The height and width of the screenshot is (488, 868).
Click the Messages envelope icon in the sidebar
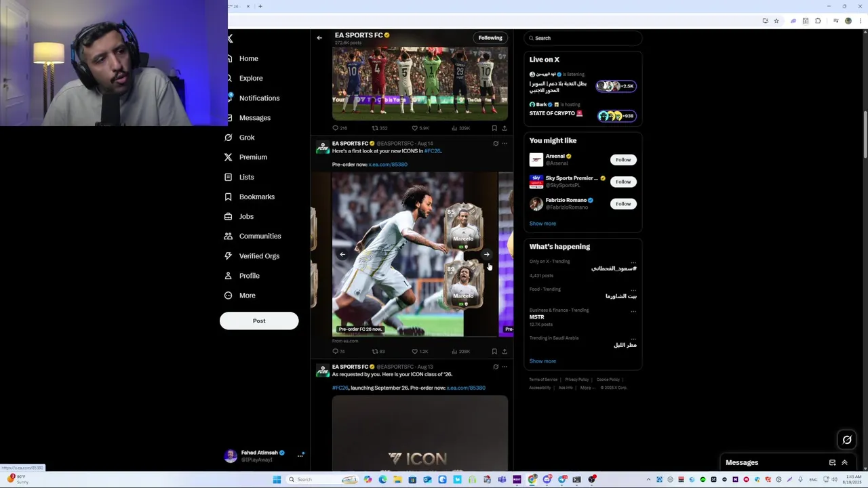click(x=231, y=118)
